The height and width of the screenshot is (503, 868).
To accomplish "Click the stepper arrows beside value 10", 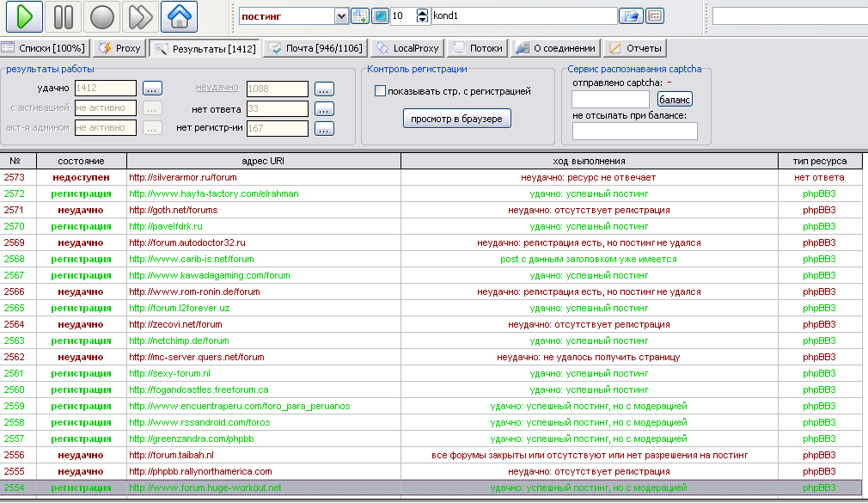I will [421, 15].
